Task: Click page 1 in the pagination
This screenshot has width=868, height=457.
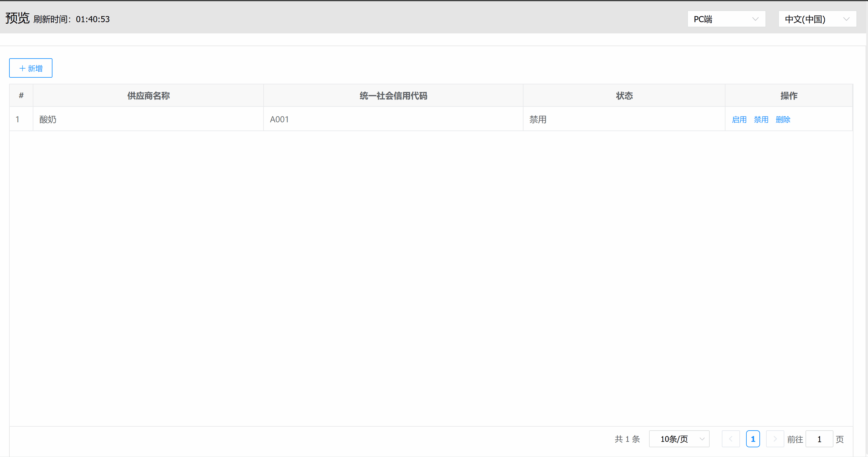Action: [x=753, y=439]
